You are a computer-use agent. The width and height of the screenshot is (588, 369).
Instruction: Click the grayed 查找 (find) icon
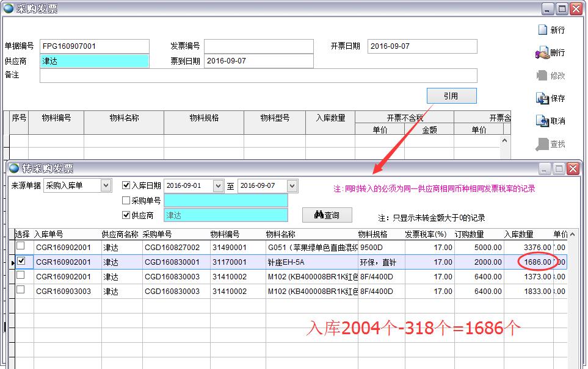pyautogui.click(x=542, y=144)
